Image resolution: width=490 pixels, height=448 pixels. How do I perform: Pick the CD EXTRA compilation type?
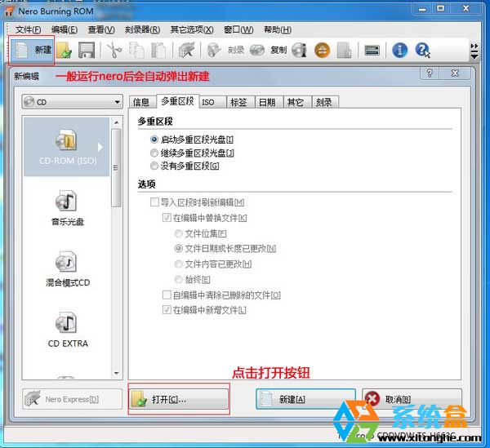coord(68,329)
